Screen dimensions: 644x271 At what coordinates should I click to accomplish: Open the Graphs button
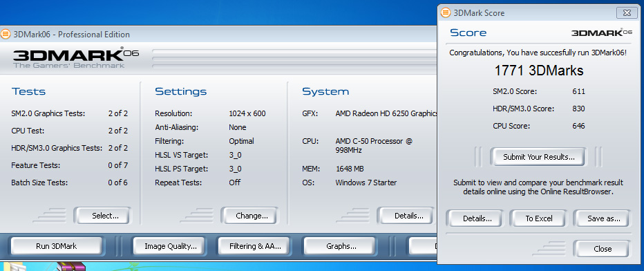pos(341,246)
